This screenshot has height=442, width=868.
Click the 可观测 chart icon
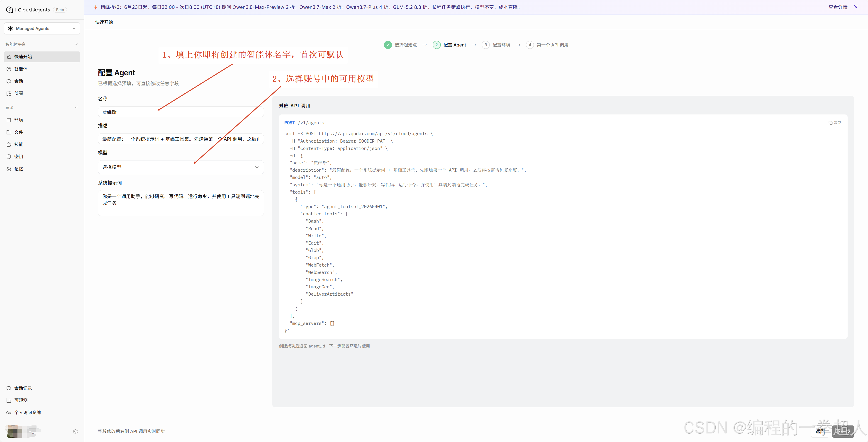tap(9, 400)
